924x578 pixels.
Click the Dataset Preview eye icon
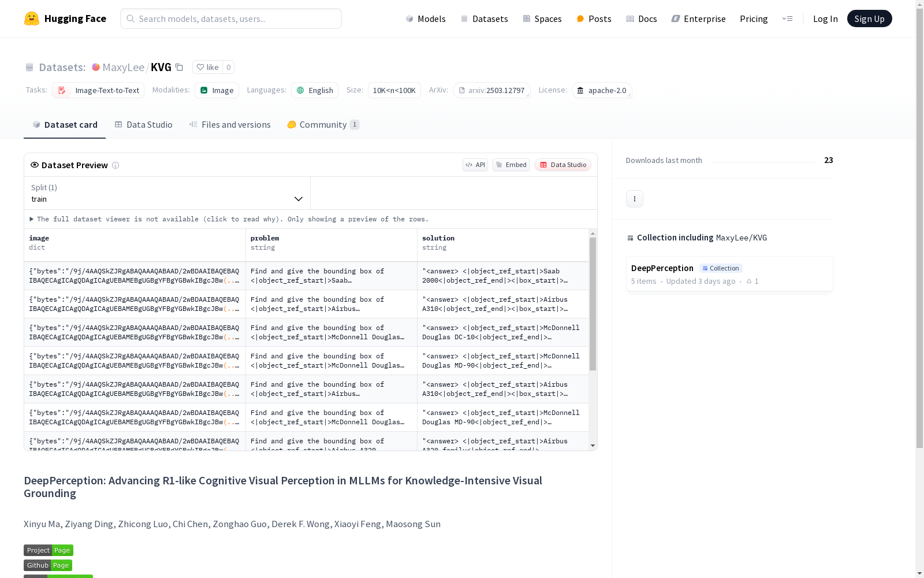[x=35, y=165]
